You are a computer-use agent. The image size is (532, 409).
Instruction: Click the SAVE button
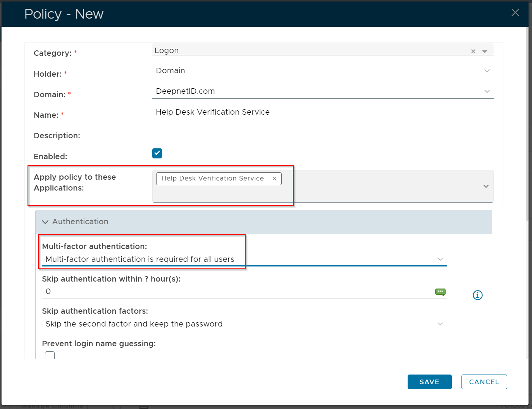(429, 382)
